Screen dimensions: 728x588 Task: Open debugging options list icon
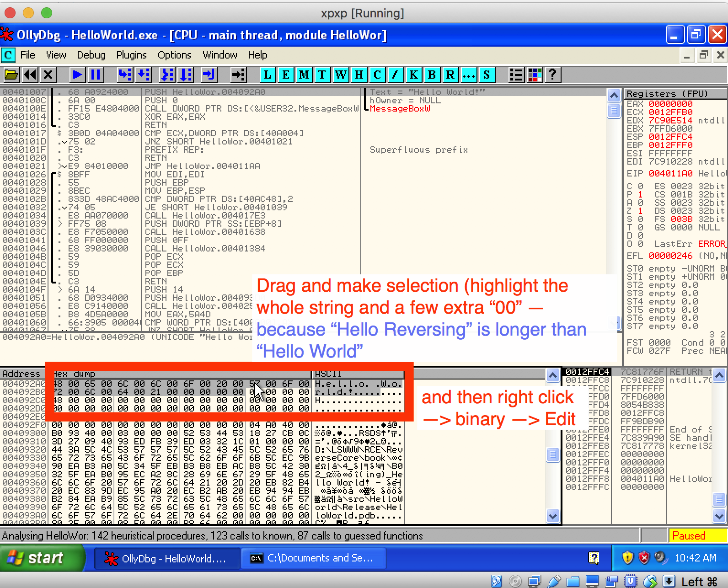pyautogui.click(x=516, y=75)
